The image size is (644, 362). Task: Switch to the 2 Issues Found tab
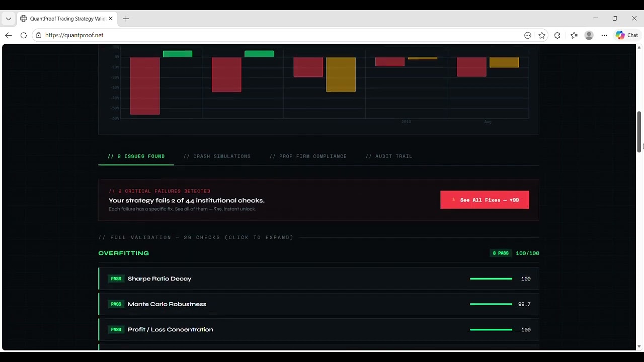pyautogui.click(x=136, y=156)
